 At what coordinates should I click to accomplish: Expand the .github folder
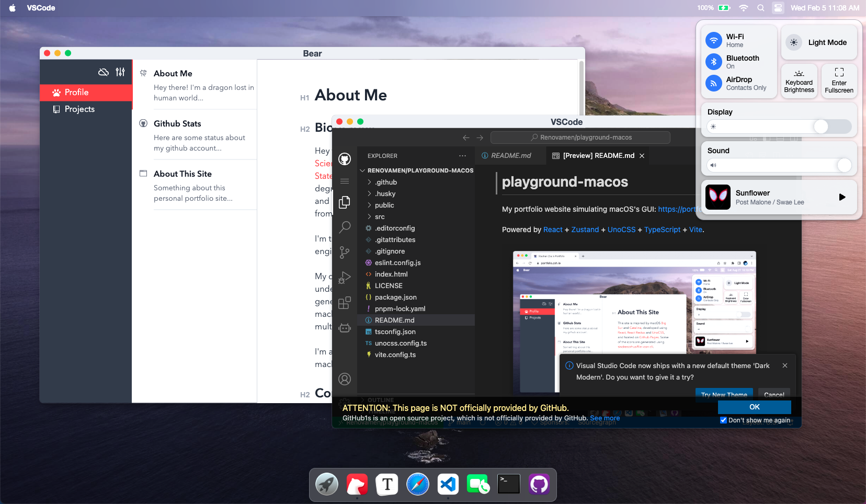pos(416,182)
